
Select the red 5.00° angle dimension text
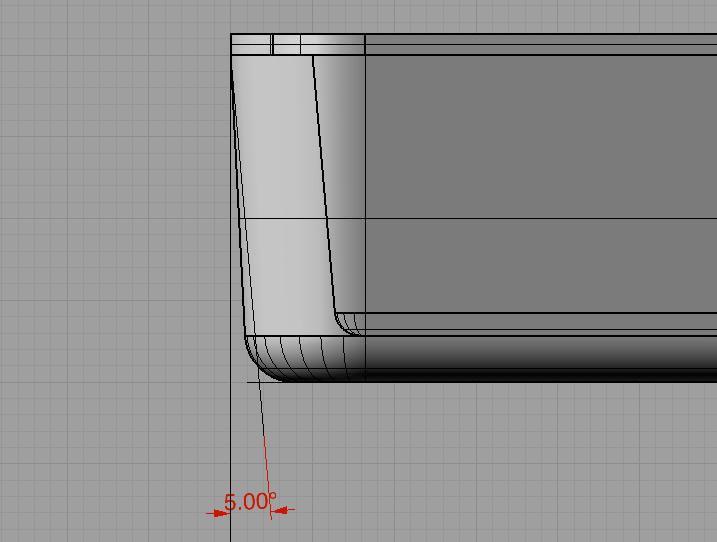250,502
